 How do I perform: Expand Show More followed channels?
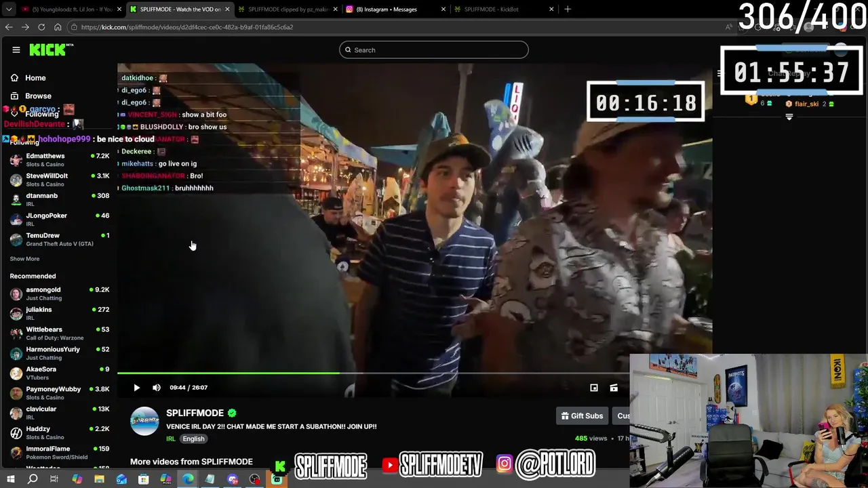coord(24,259)
